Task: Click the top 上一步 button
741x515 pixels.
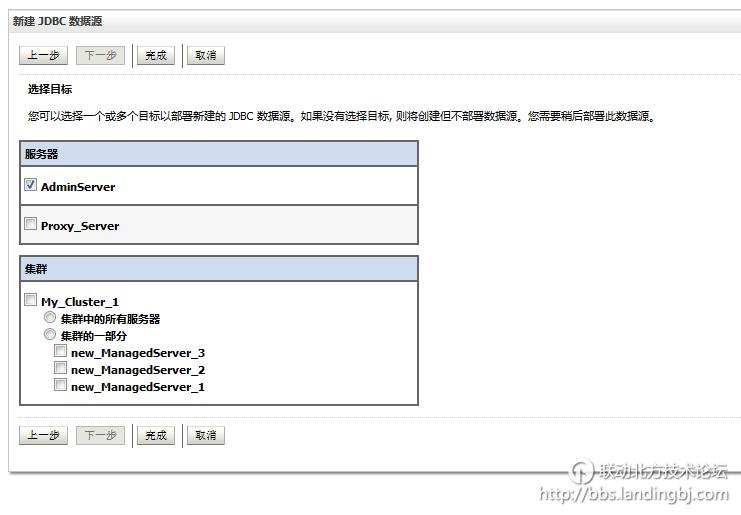Action: (43, 55)
